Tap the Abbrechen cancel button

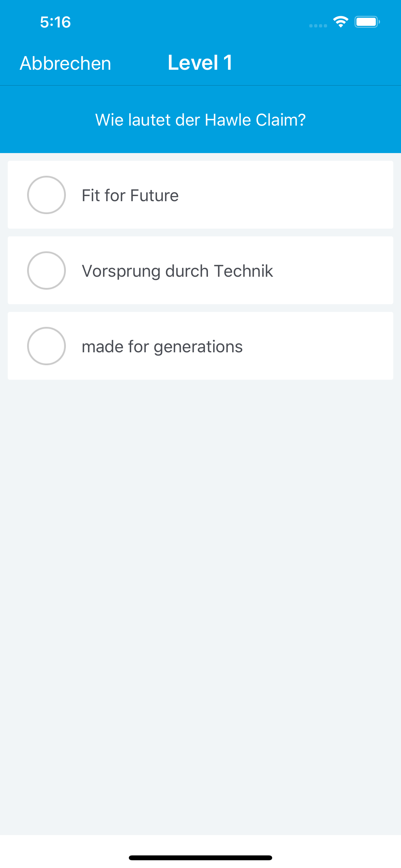coord(65,63)
